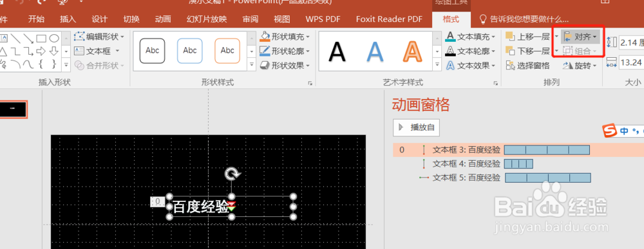Click Play From (播放自) button
Viewport: 644px width, 249px height.
pyautogui.click(x=416, y=127)
